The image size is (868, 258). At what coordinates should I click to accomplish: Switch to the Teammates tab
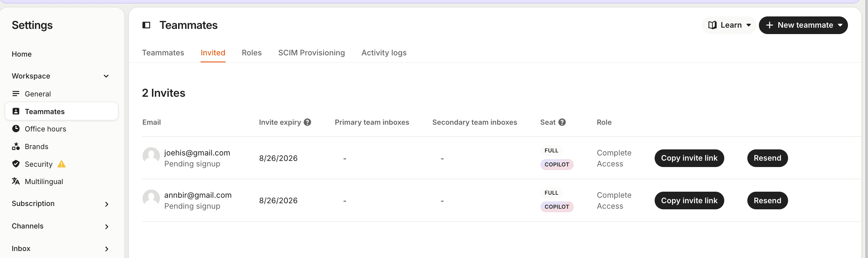tap(163, 53)
